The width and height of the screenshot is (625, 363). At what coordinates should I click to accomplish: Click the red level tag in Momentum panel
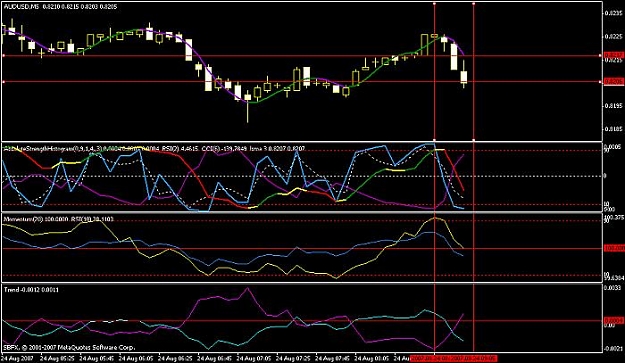click(614, 248)
